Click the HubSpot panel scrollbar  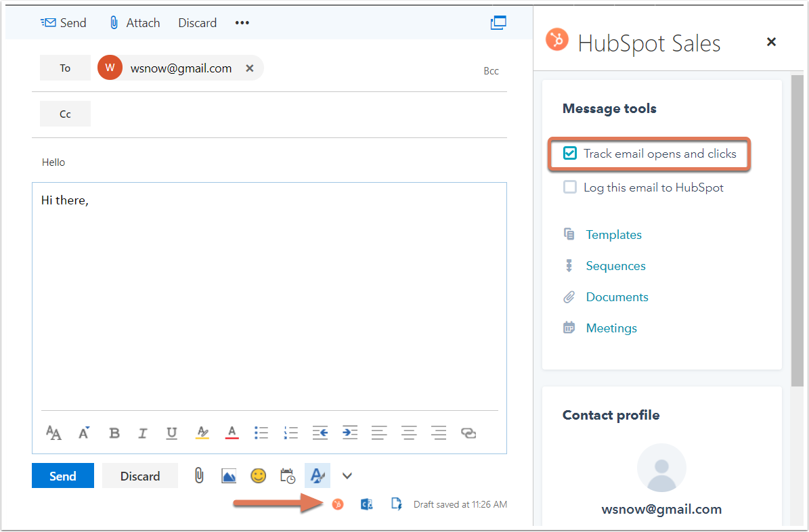pos(797,231)
